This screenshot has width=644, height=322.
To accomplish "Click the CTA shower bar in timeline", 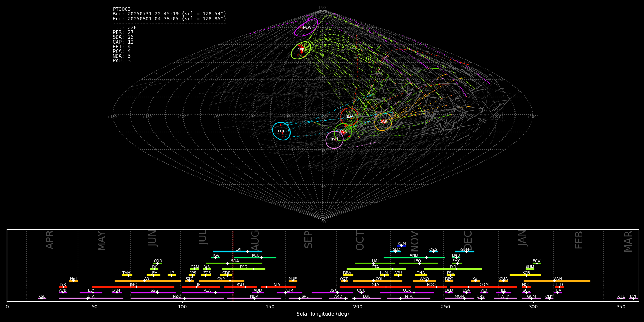I will tap(376, 269).
